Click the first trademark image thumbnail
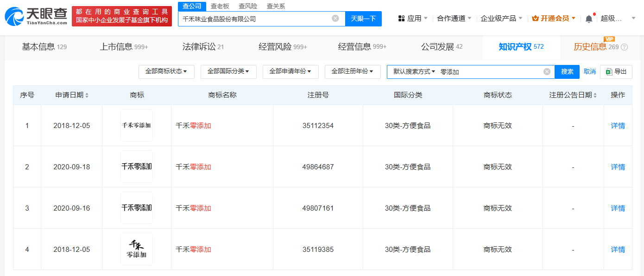Viewport: 644px width, 276px height. click(137, 125)
